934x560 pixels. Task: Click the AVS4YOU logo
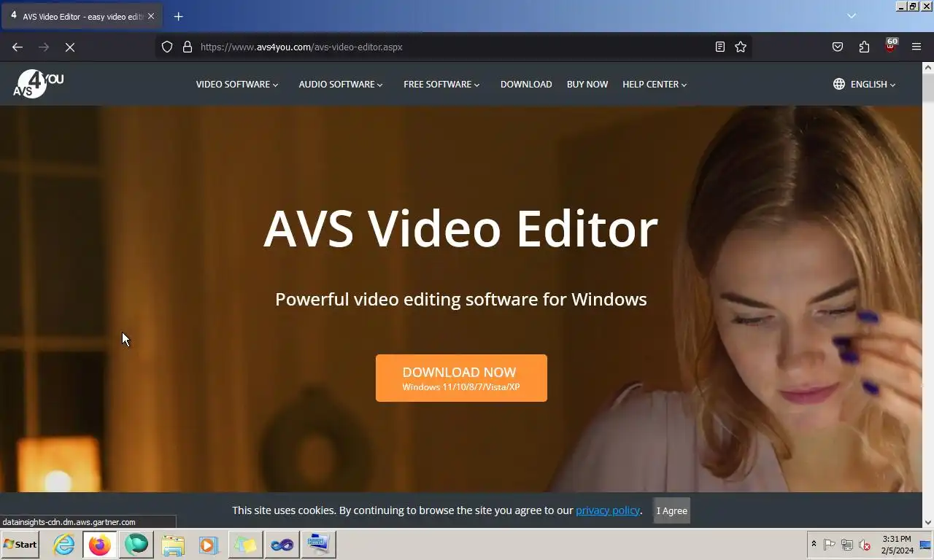(x=38, y=84)
